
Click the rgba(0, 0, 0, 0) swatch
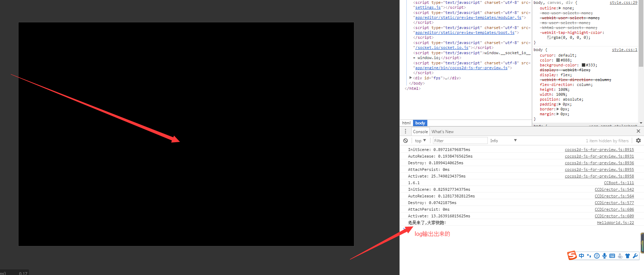point(549,37)
